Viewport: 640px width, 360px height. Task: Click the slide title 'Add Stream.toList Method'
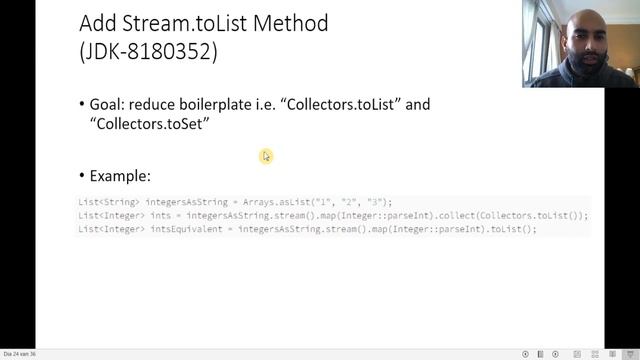click(204, 23)
